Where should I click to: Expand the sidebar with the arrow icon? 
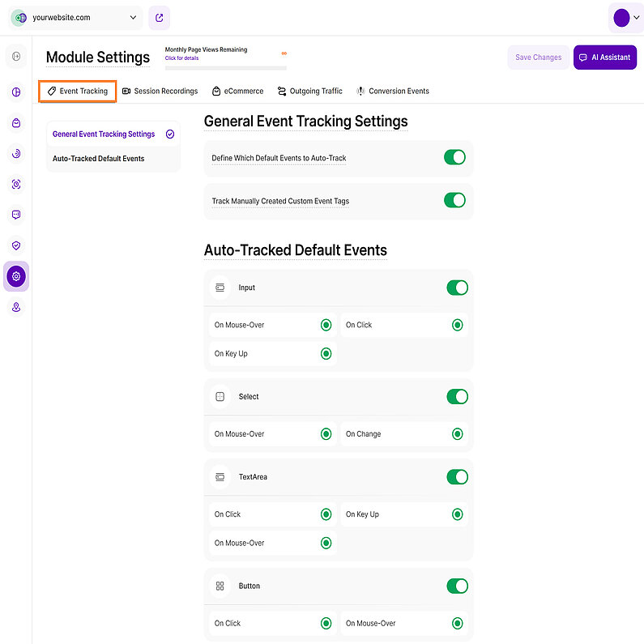click(x=16, y=56)
